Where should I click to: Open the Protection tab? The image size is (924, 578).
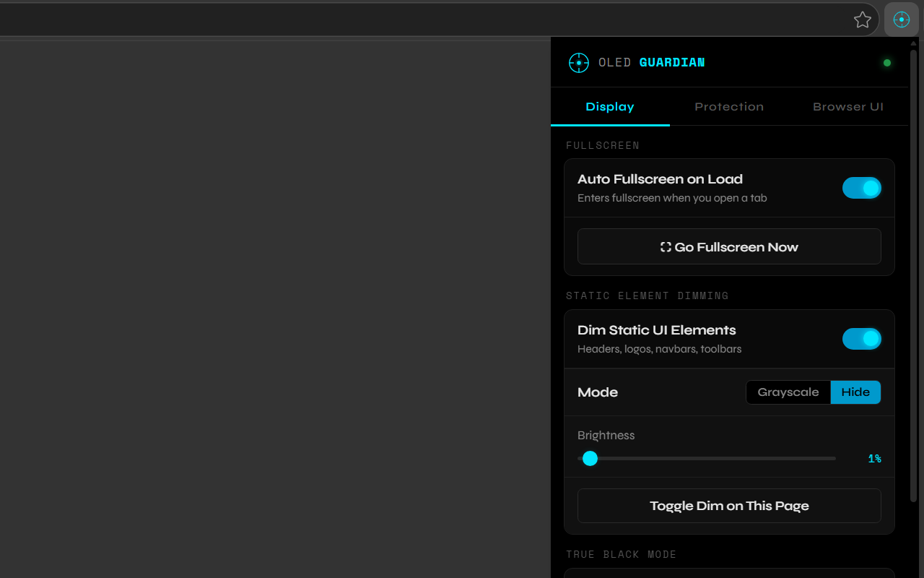click(x=729, y=107)
